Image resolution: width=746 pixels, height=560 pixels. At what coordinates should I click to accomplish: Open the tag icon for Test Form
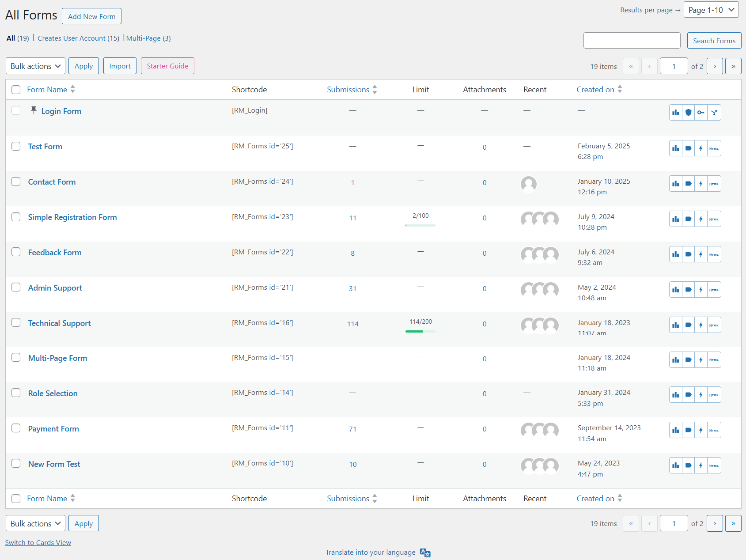coord(688,148)
